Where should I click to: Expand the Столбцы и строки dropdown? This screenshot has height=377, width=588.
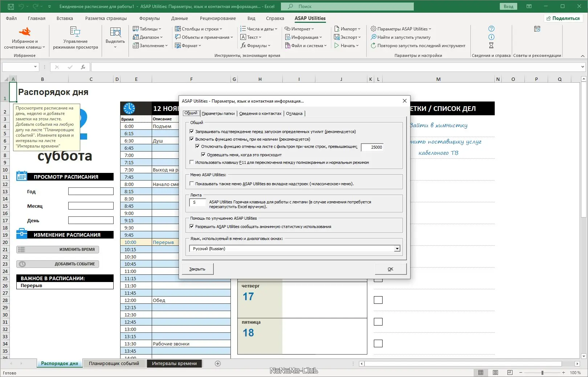click(x=199, y=29)
